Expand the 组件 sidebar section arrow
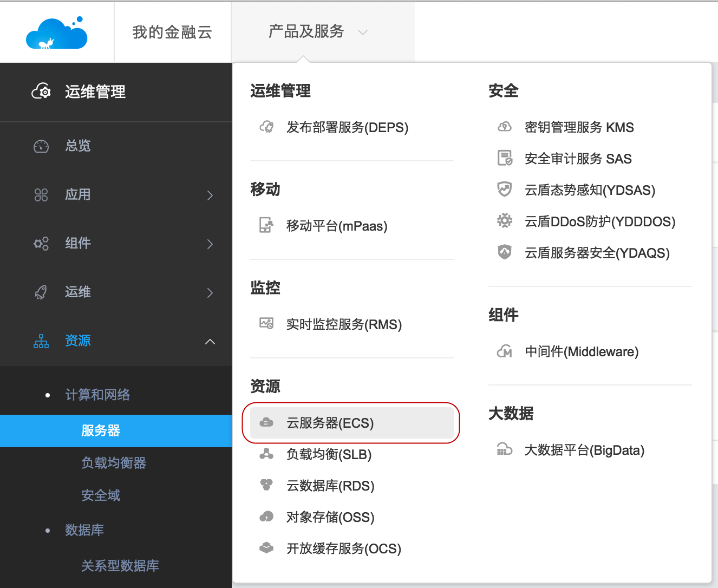 click(210, 244)
